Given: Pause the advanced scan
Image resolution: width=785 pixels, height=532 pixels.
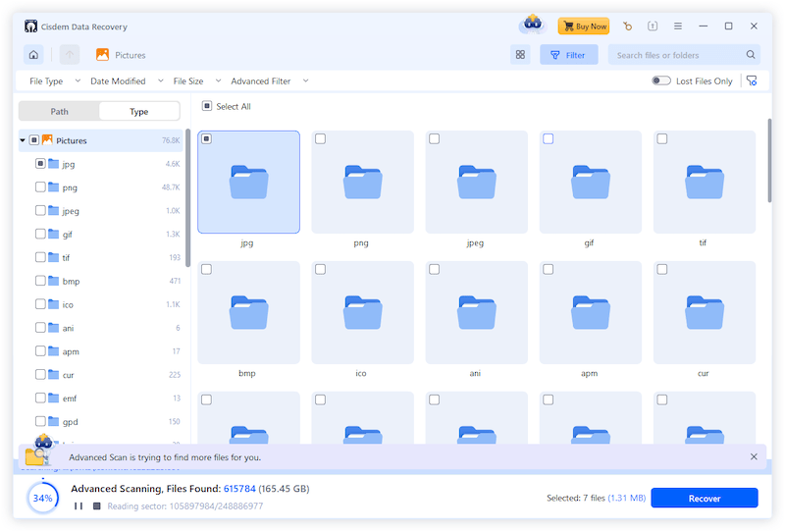Looking at the screenshot, I should tap(78, 506).
